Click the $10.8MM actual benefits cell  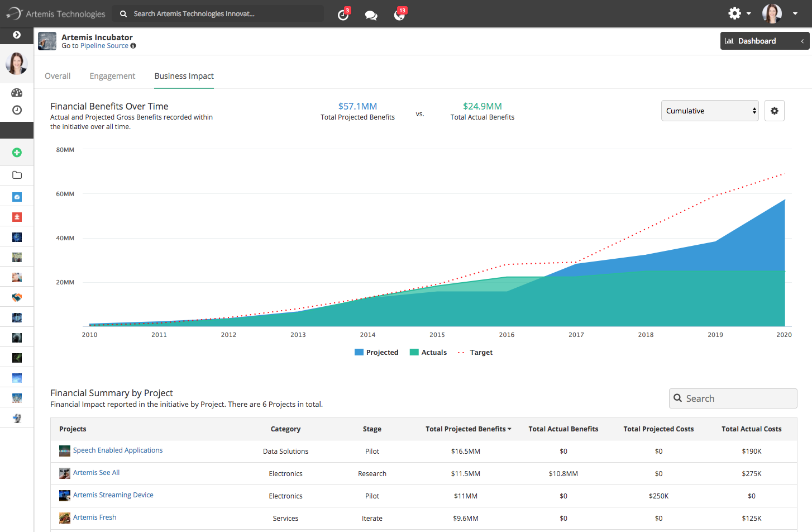563,474
